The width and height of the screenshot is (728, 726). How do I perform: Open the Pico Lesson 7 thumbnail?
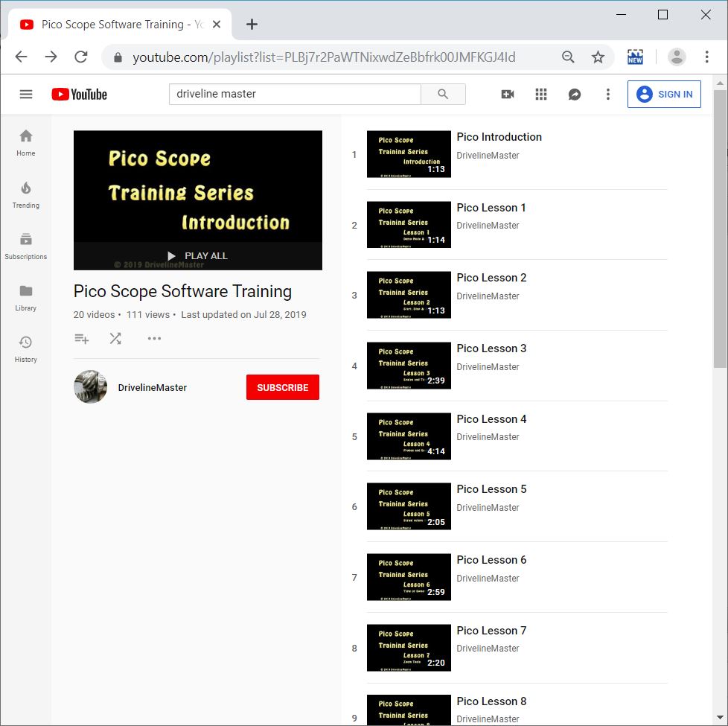409,648
